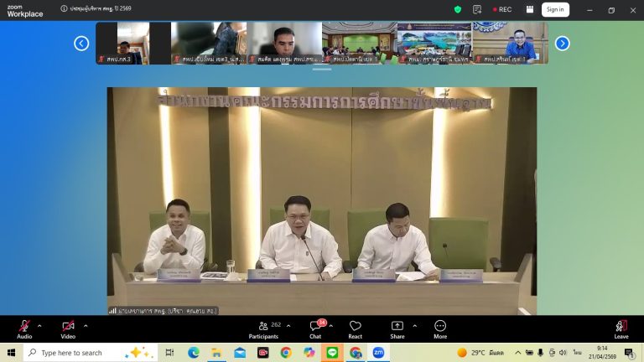The height and width of the screenshot is (362, 644).
Task: Open the React emoji menu
Action: 356,327
